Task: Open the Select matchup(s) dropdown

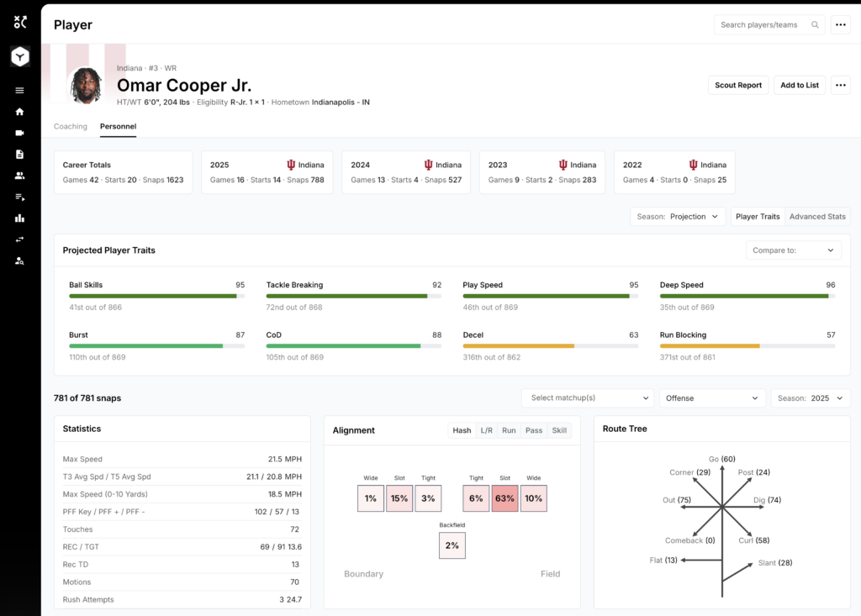Action: pos(588,398)
